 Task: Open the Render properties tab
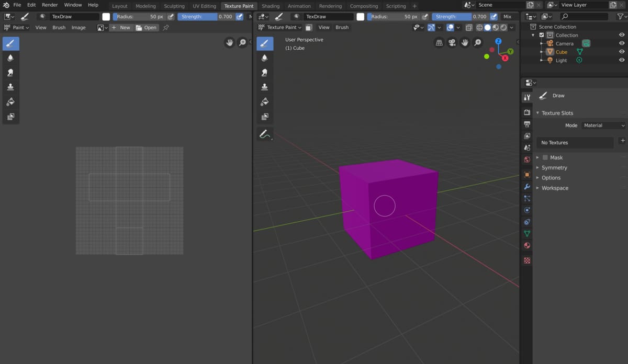pyautogui.click(x=527, y=112)
